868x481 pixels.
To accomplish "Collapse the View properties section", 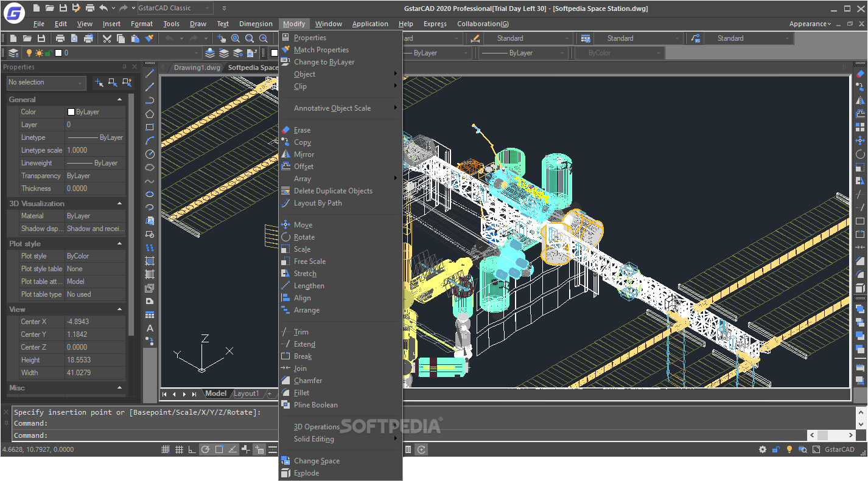I will click(x=120, y=309).
